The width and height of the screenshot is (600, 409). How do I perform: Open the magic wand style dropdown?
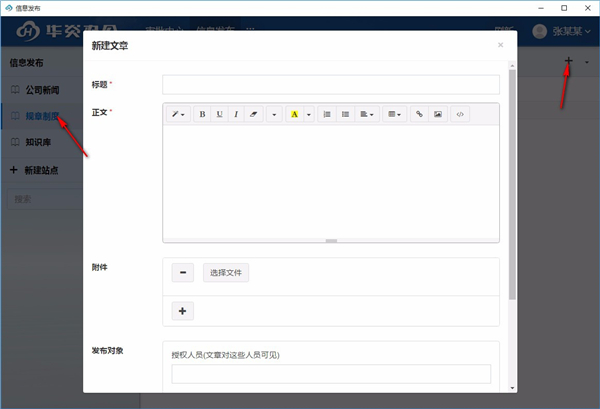178,114
